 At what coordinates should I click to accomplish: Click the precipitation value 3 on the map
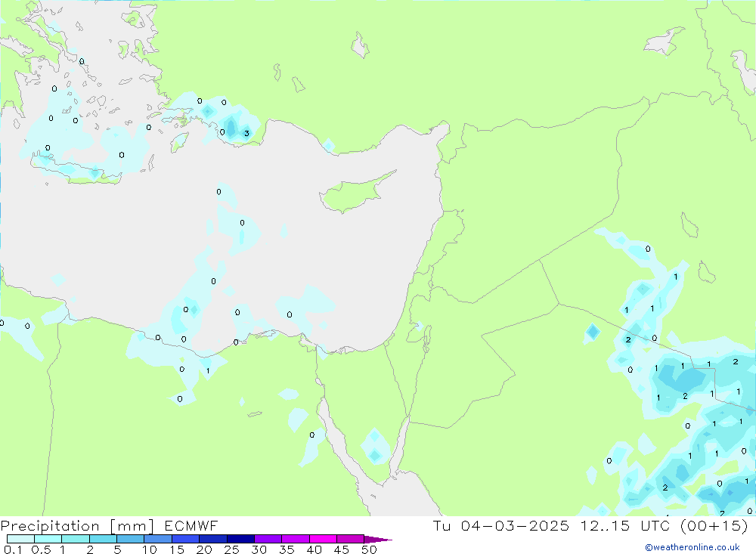click(x=246, y=134)
